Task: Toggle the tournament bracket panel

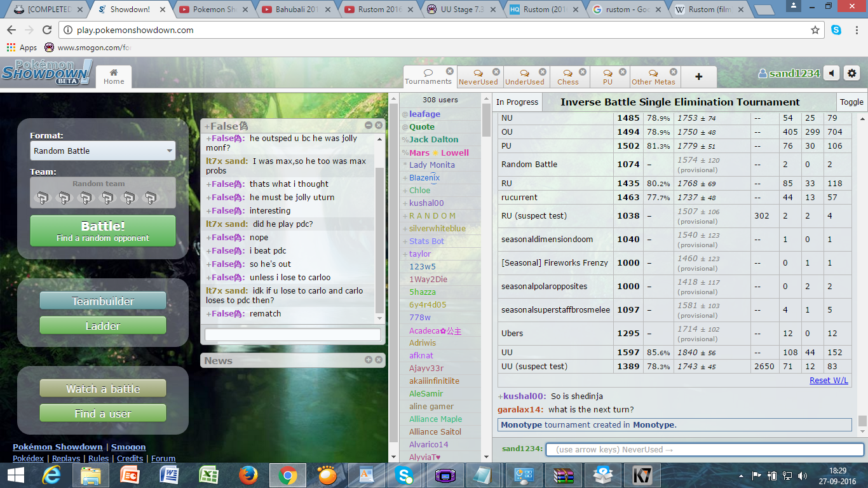Action: click(x=851, y=102)
